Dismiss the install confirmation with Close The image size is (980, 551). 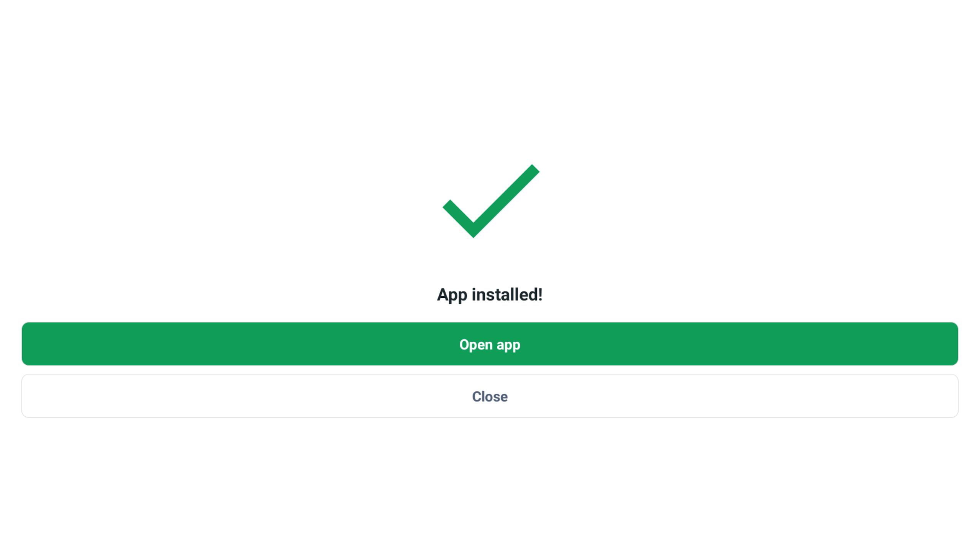(490, 396)
